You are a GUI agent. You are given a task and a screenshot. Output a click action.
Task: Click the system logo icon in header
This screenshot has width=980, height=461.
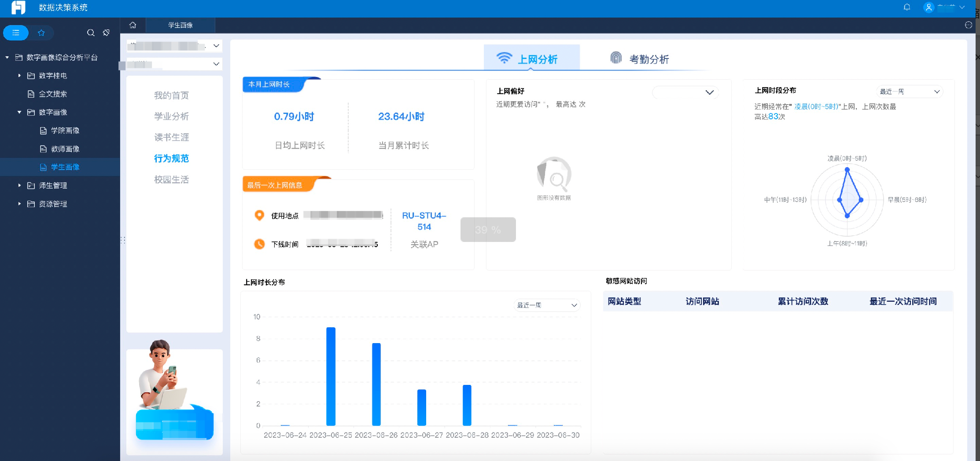[18, 7]
